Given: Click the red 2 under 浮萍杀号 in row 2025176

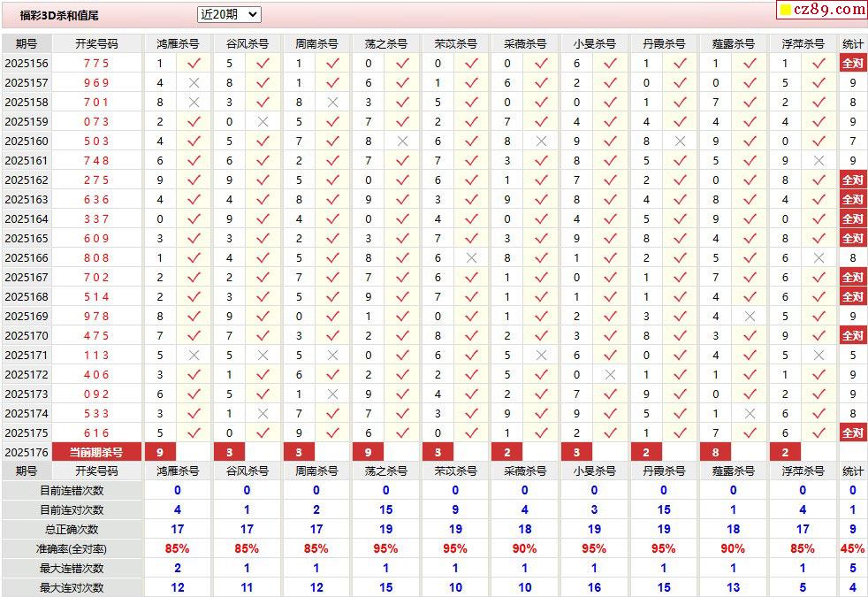Looking at the screenshot, I should [785, 453].
